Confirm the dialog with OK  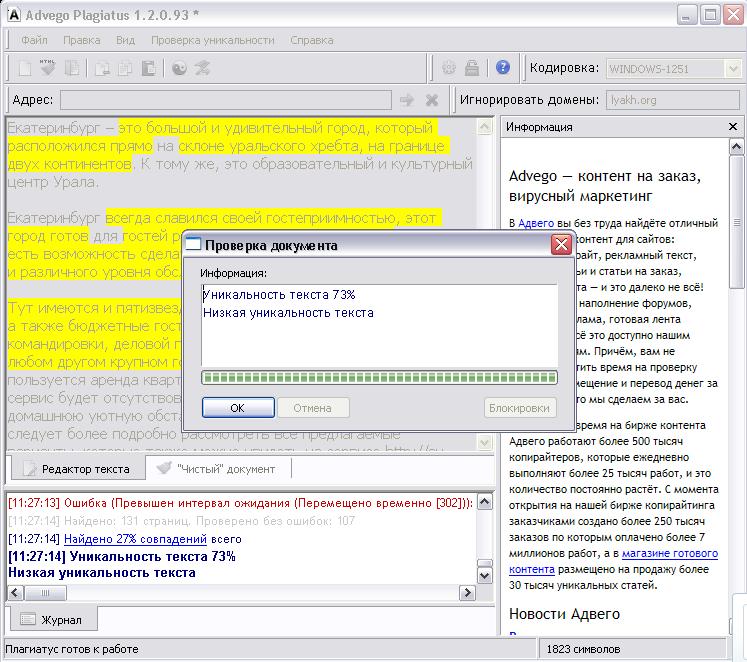(238, 408)
